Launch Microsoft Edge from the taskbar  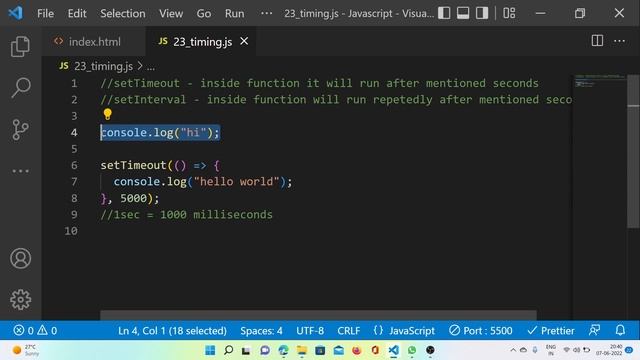[x=283, y=350]
